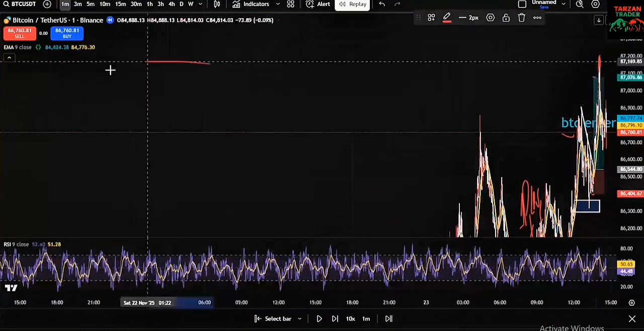The height and width of the screenshot is (331, 644).
Task: Select the btc text drawing on chart
Action: [588, 123]
